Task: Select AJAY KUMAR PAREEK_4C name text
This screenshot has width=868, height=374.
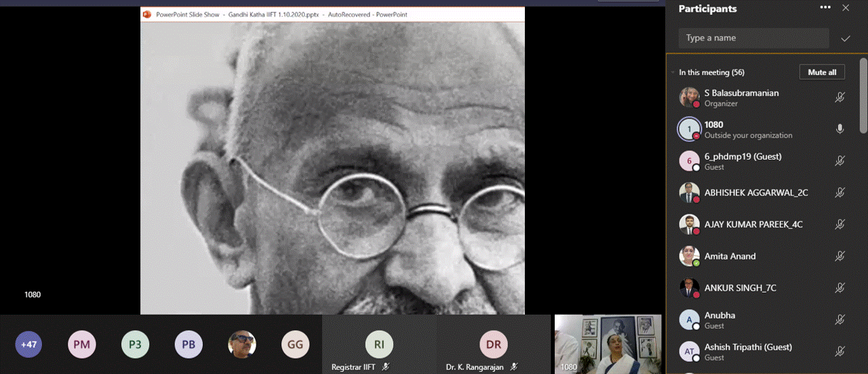Action: pos(753,224)
